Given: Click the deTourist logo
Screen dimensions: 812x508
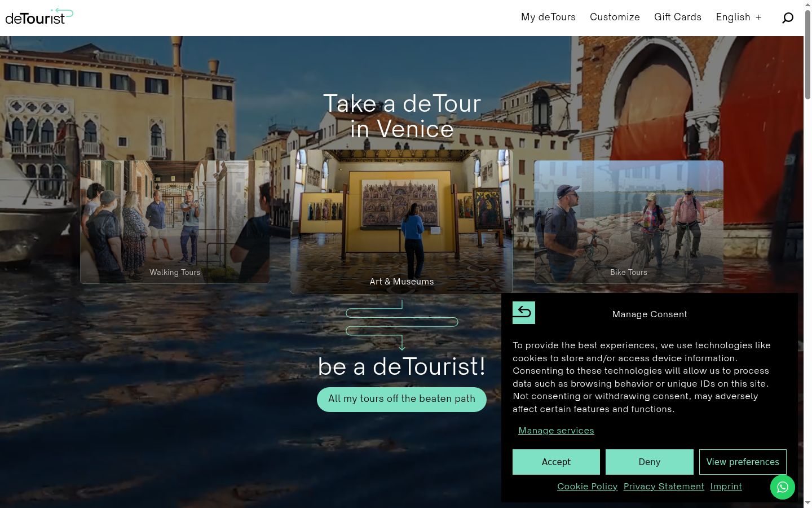Looking at the screenshot, I should [39, 16].
